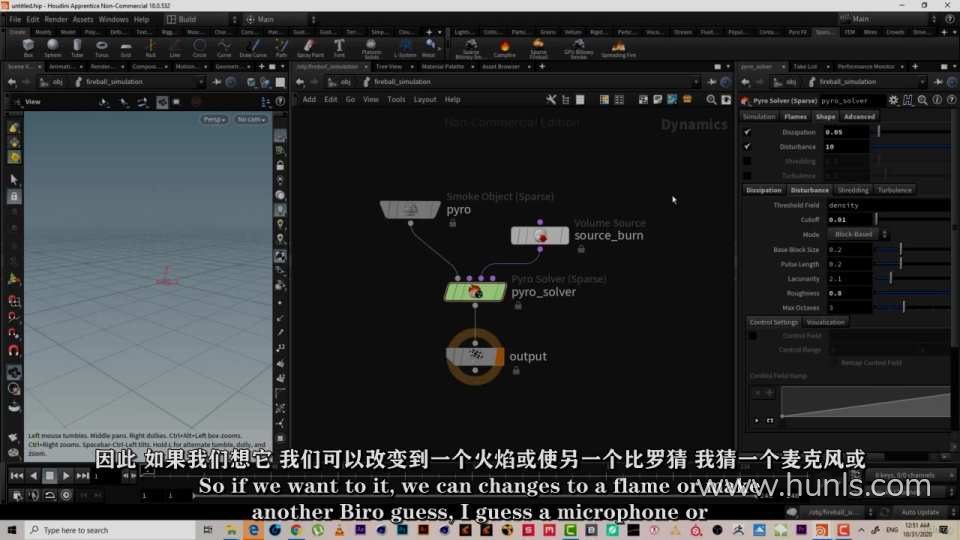Click the Threshold Field input
This screenshot has height=540, width=960.
888,205
